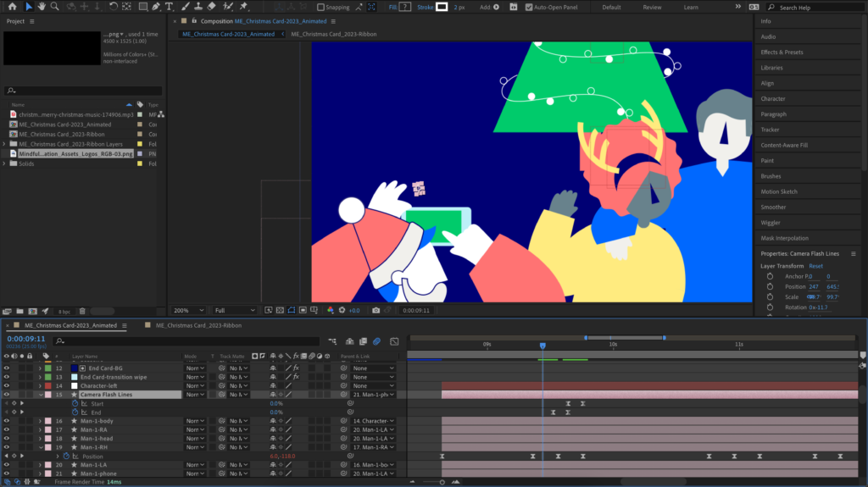Click the Search Help field
This screenshot has height=487, width=868.
817,7
